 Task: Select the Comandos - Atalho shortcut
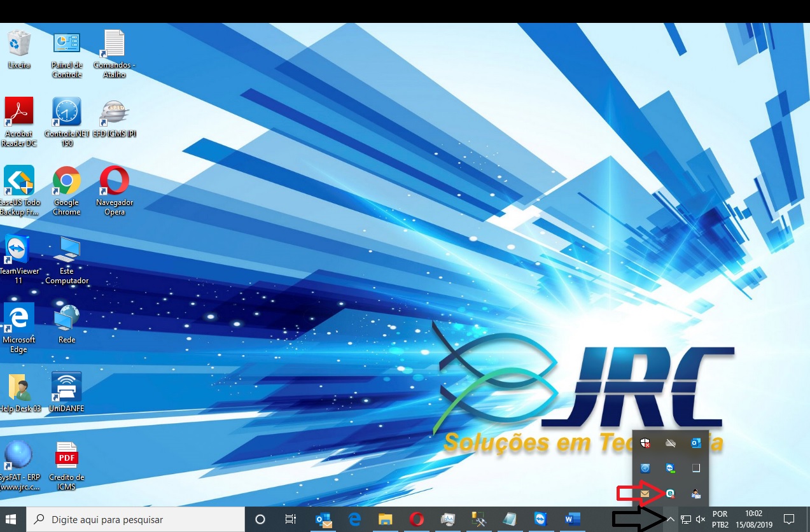[114, 55]
